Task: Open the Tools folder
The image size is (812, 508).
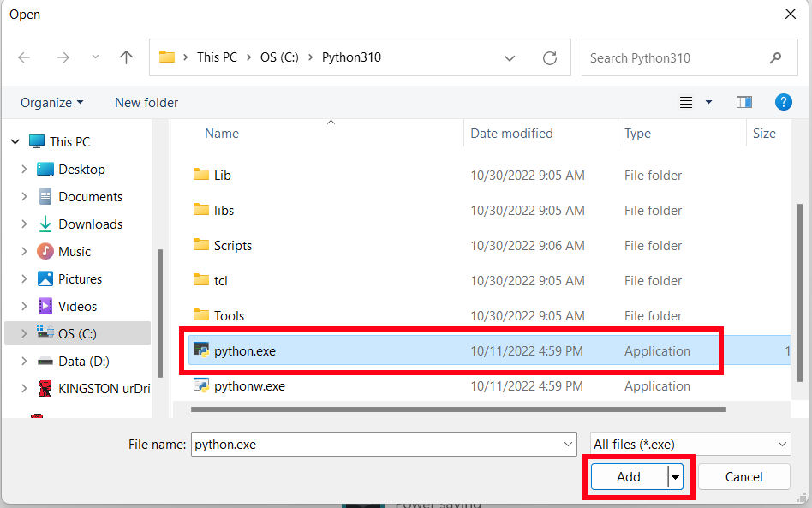Action: 227,315
